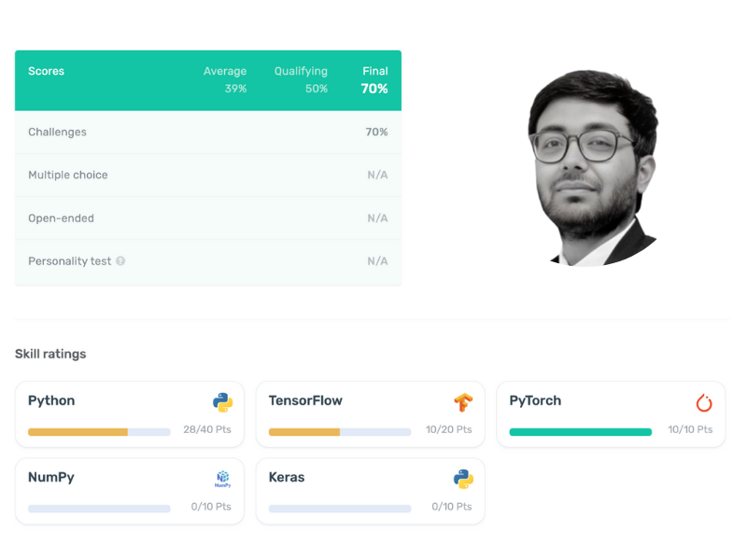Click the TensorFlow logo icon
This screenshot has width=747, height=560.
click(463, 402)
